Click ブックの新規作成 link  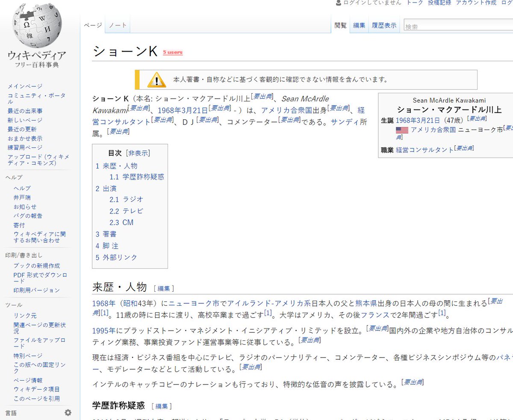[37, 266]
